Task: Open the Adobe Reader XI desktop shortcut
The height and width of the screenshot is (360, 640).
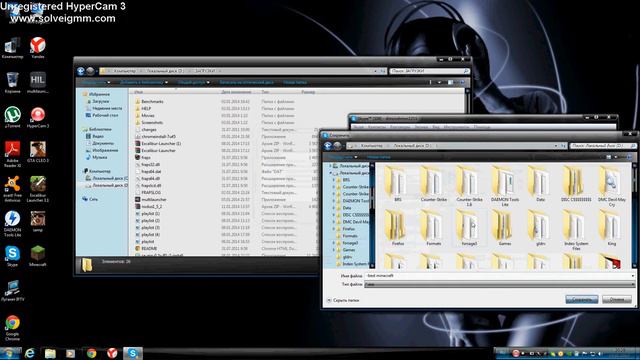Action: click(x=12, y=153)
